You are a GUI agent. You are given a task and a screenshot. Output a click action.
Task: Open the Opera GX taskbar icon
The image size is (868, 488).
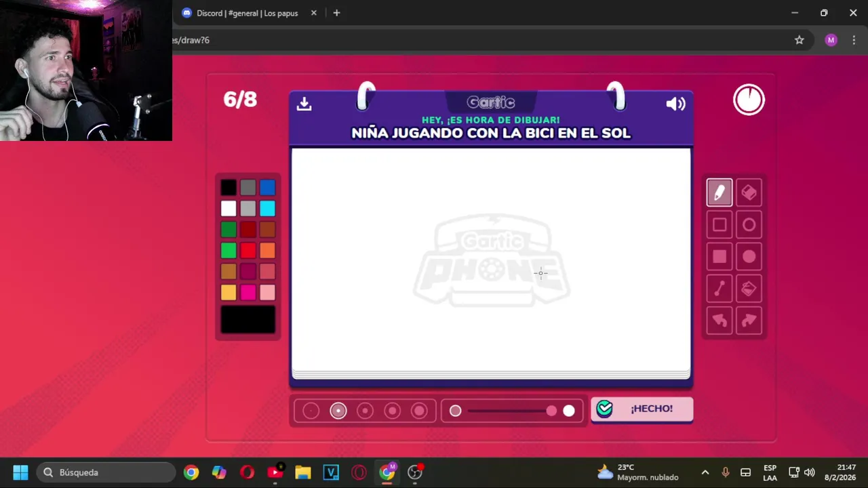point(359,472)
